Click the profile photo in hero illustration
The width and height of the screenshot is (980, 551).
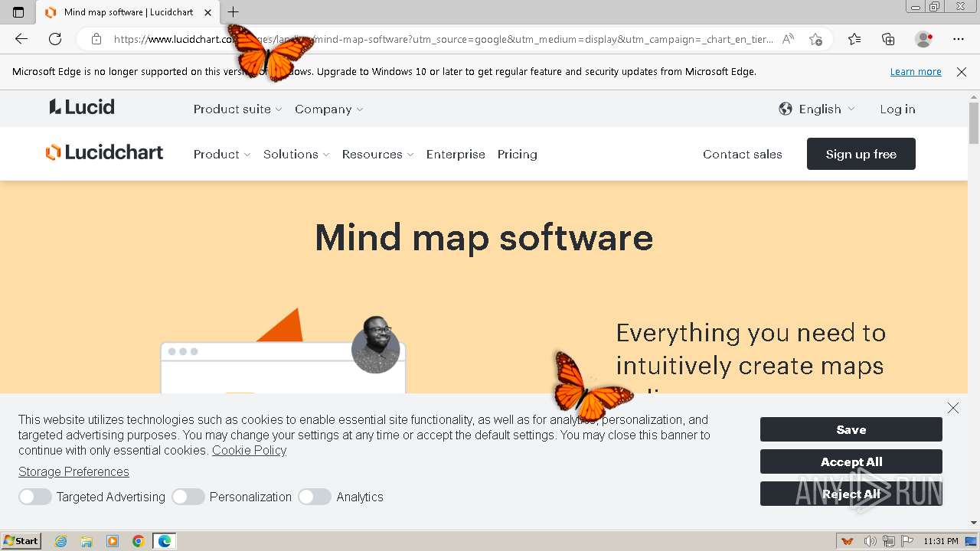point(376,346)
